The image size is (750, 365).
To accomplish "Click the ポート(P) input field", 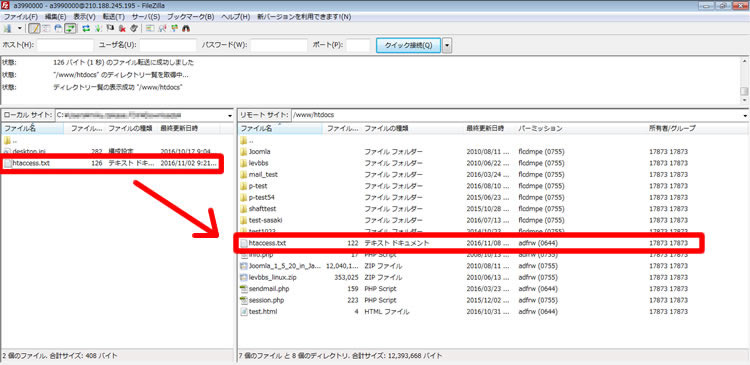I will (358, 45).
